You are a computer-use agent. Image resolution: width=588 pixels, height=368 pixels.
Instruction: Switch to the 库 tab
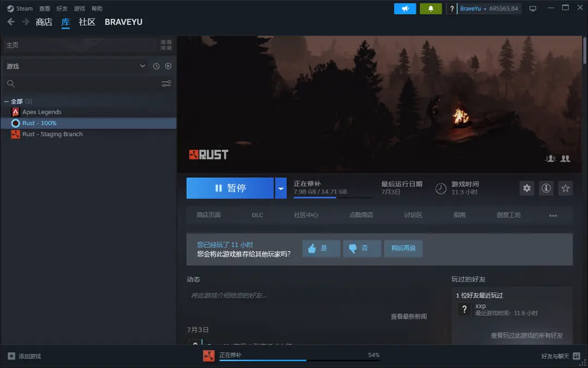(66, 22)
